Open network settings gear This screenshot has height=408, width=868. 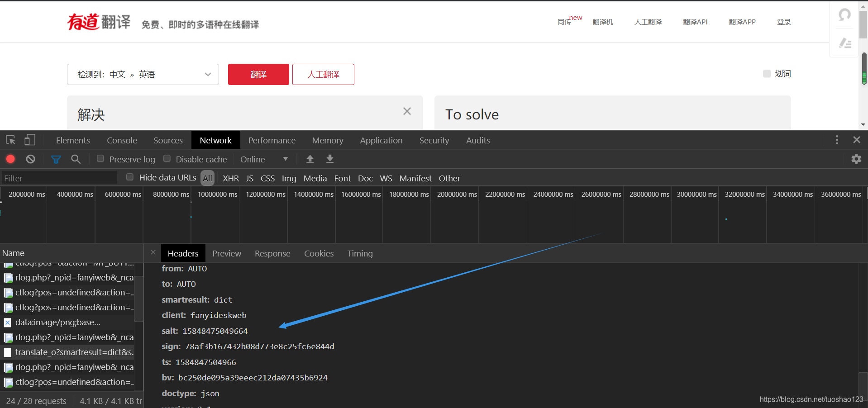point(856,159)
